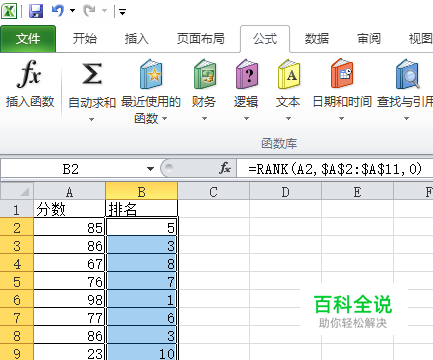The image size is (433, 360).
Task: Expand the 逻辑 dropdown arrow
Action: pos(246,118)
